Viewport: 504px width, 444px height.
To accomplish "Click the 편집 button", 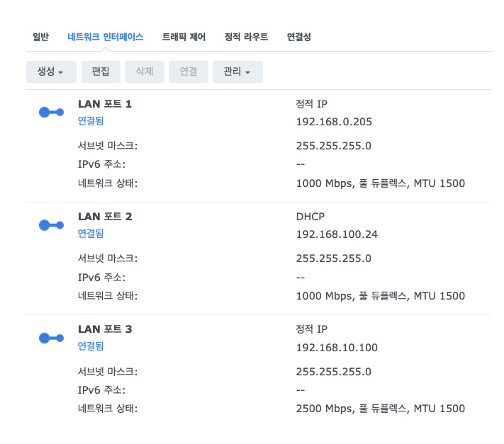I will click(101, 72).
